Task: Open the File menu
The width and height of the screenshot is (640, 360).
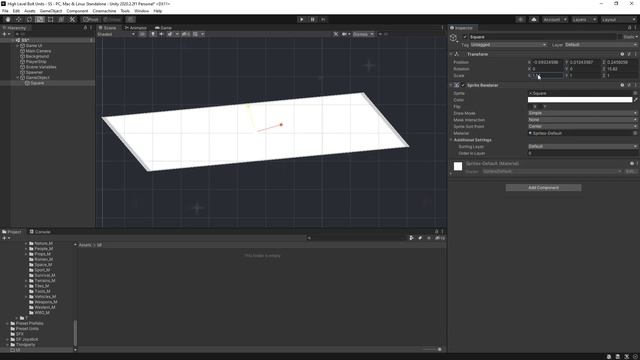Action: tap(5, 11)
